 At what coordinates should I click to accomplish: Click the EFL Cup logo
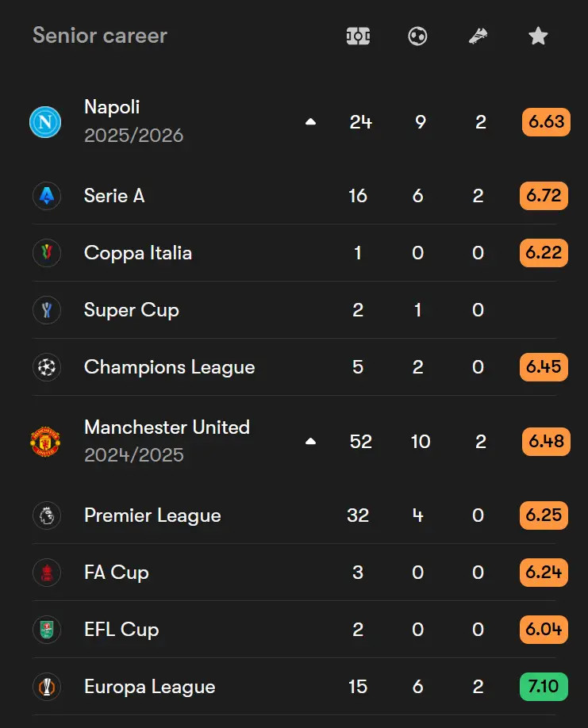(47, 630)
